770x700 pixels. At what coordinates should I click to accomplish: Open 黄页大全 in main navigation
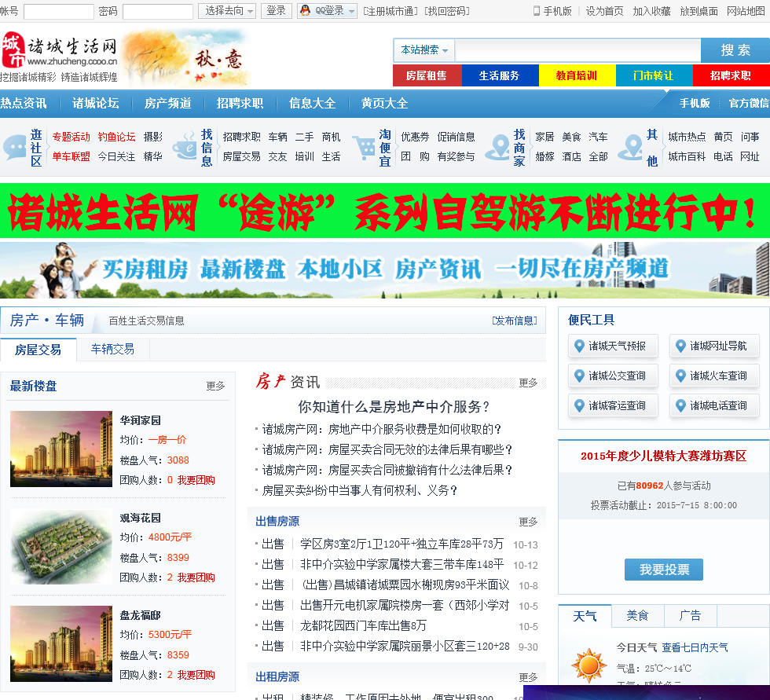pyautogui.click(x=384, y=103)
